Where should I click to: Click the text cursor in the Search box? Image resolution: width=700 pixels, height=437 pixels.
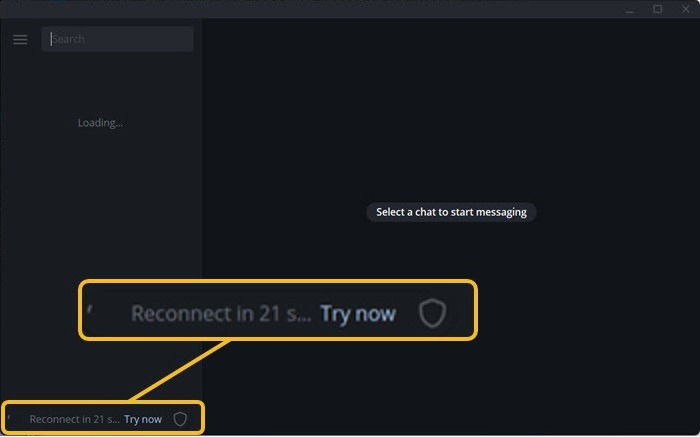51,39
